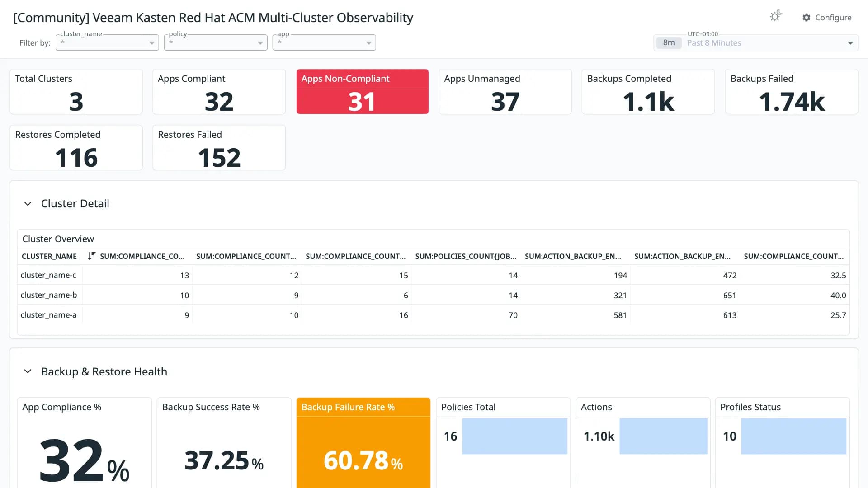Click the Actions 1.10k blue bar
Screen dimensions: 868x488
pos(663,436)
